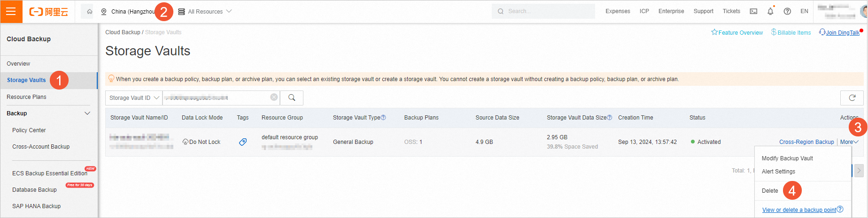868x218 pixels.
Task: Click the home icon in top bar
Action: point(89,11)
